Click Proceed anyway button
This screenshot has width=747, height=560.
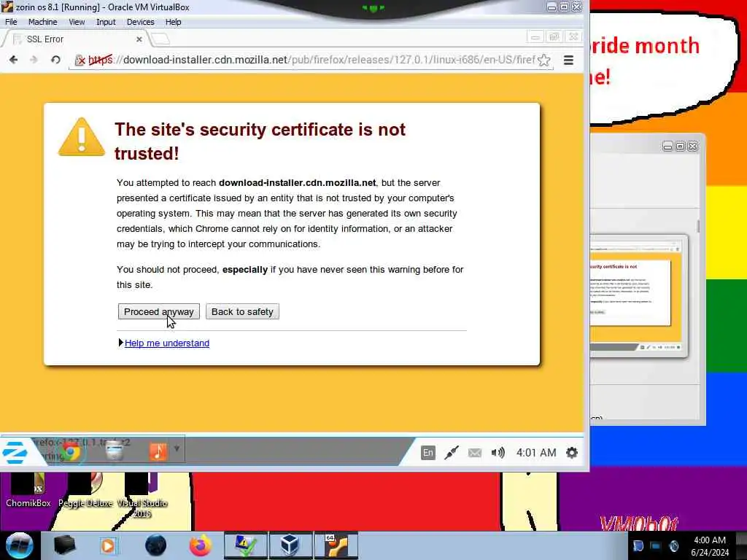coord(158,311)
